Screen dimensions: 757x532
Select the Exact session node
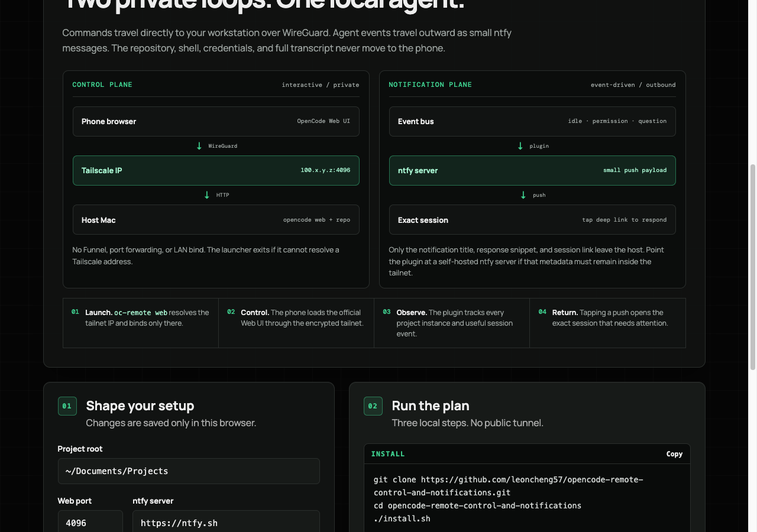point(532,220)
